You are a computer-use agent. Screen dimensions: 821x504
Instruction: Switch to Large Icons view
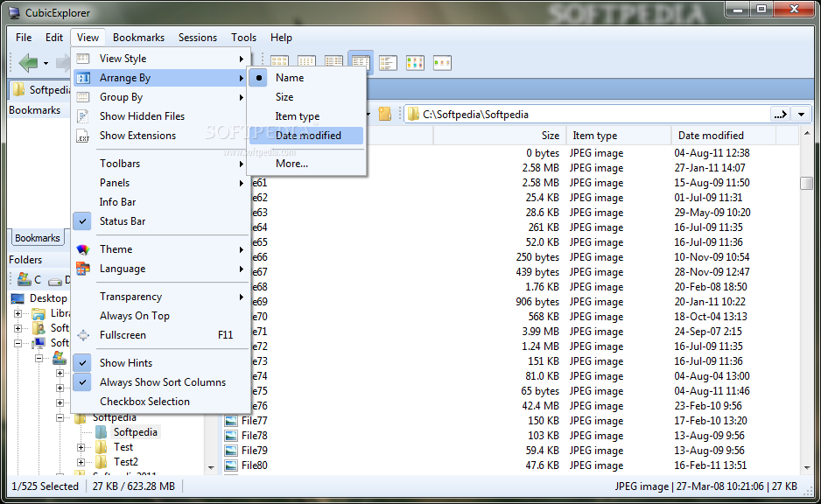(x=279, y=63)
